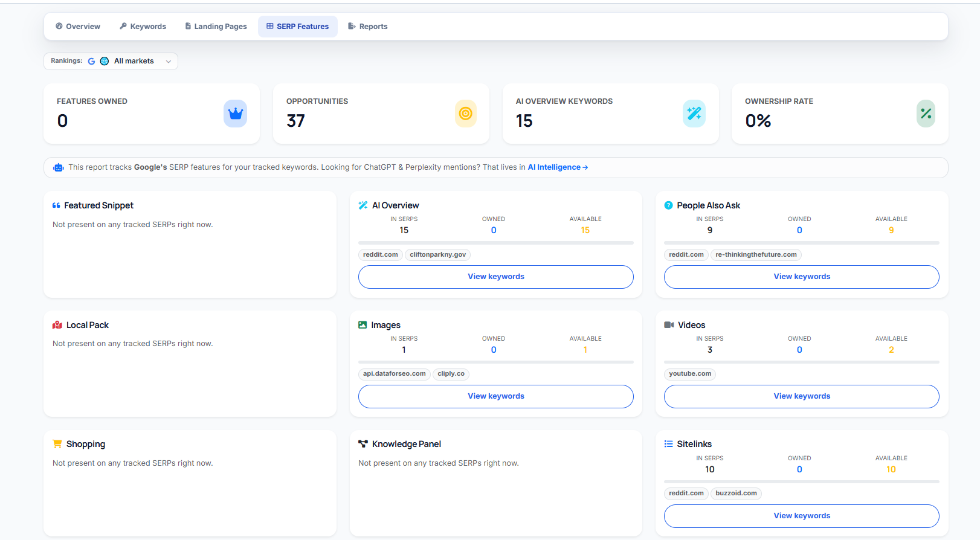Go to the Landing Pages tab
The image size is (980, 540).
click(x=216, y=27)
